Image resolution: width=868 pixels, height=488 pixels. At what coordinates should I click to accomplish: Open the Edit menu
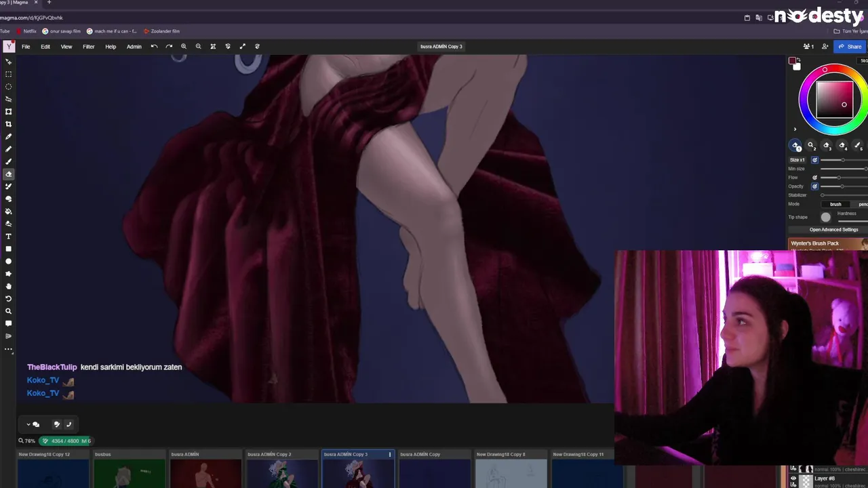coord(45,47)
